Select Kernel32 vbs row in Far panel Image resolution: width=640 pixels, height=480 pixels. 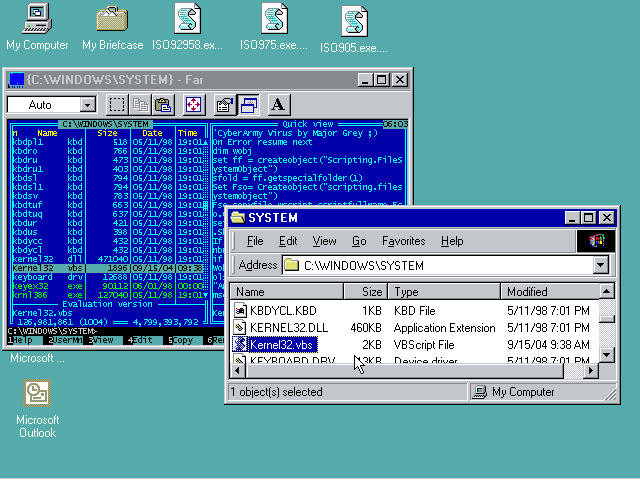coord(108,268)
